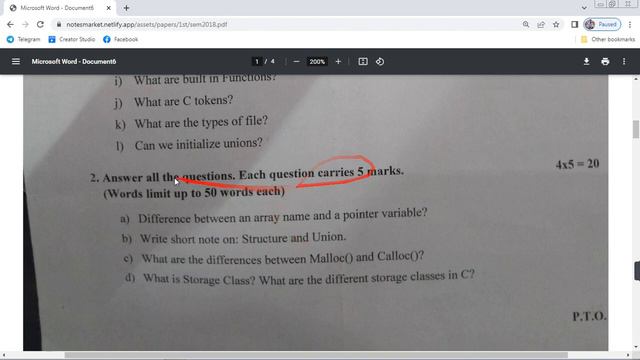Open the Chrome three-dot menu
640x360 pixels.
point(630,24)
